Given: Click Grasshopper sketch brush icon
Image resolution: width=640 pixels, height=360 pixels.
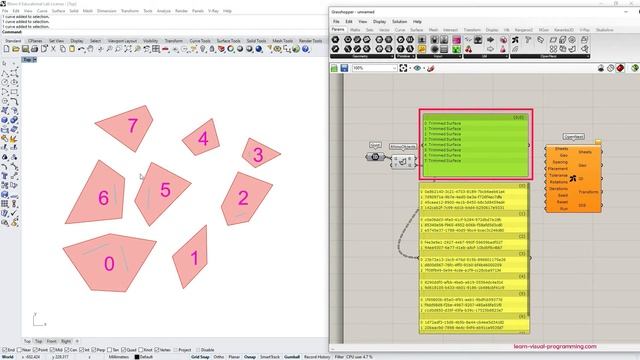Looking at the screenshot, I should (x=430, y=68).
